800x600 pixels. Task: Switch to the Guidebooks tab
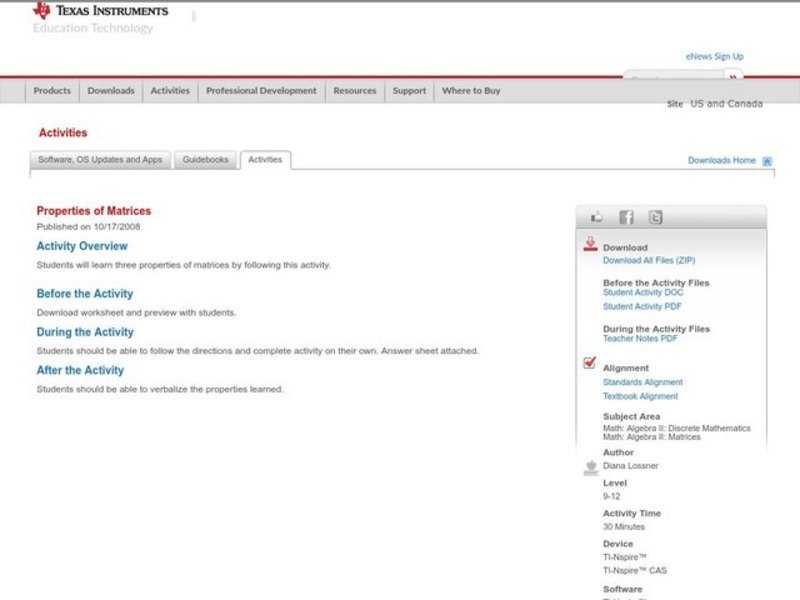coord(205,160)
